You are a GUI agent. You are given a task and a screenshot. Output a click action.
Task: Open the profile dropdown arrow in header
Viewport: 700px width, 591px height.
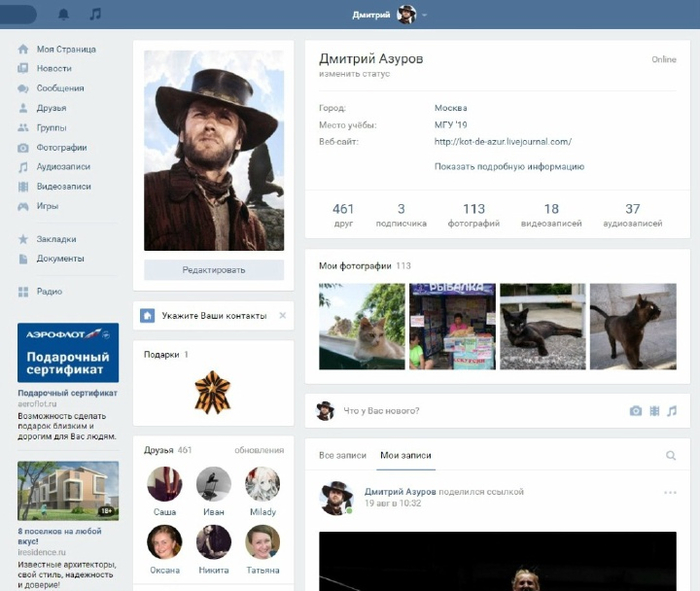(425, 15)
